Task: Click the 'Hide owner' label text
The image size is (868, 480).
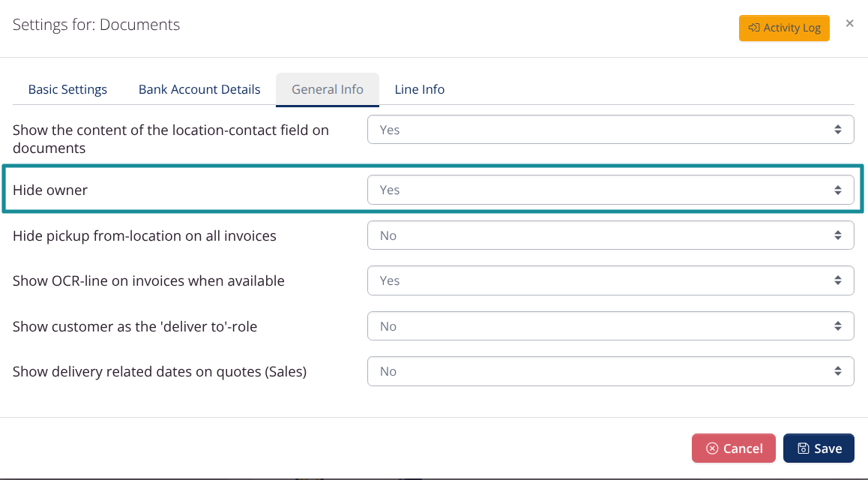Action: [x=50, y=190]
